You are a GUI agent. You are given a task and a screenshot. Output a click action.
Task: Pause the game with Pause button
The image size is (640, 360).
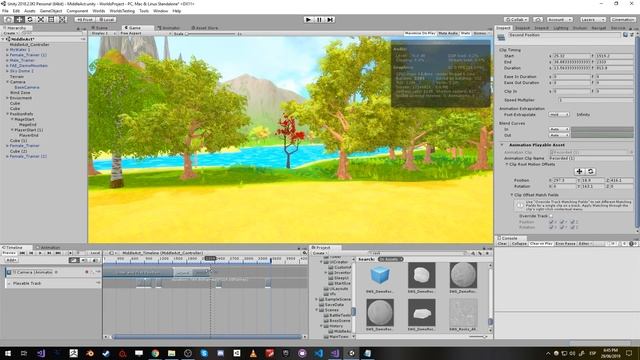[319, 19]
